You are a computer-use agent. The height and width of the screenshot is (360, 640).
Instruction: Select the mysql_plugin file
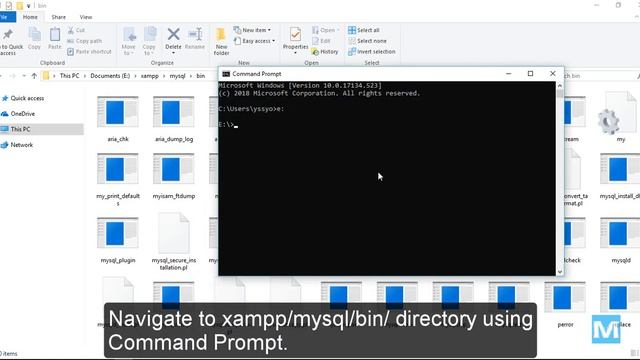[x=118, y=240]
